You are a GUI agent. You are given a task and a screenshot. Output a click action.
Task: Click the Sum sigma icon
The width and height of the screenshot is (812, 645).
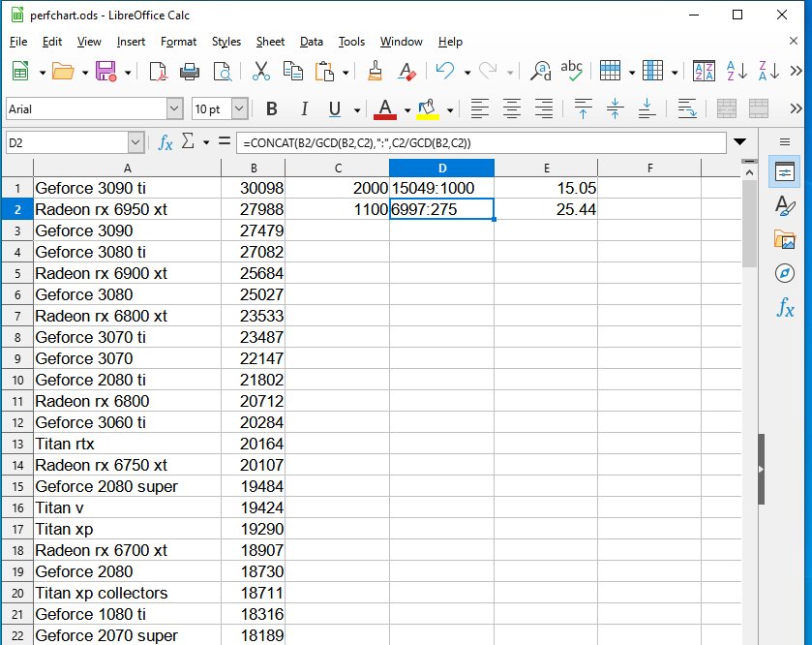[188, 141]
